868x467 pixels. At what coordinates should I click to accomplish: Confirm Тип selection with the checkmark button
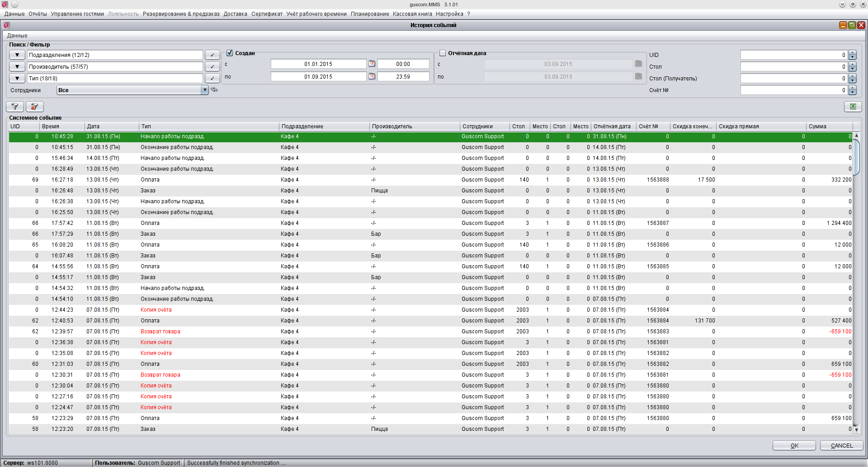point(212,79)
